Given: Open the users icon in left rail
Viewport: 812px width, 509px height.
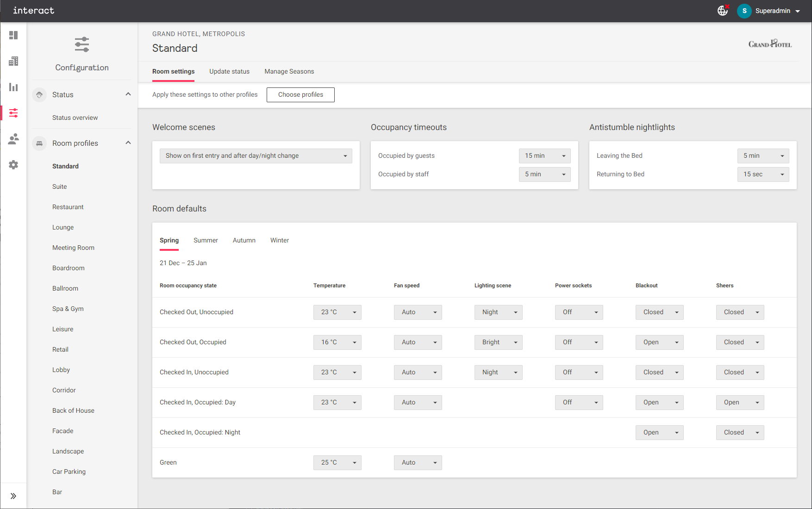Looking at the screenshot, I should click(13, 139).
